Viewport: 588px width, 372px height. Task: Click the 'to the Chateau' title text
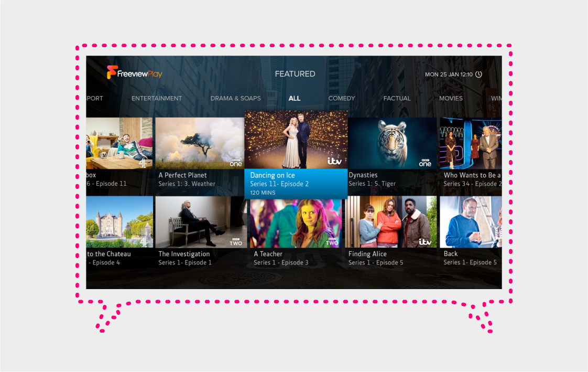(x=109, y=254)
